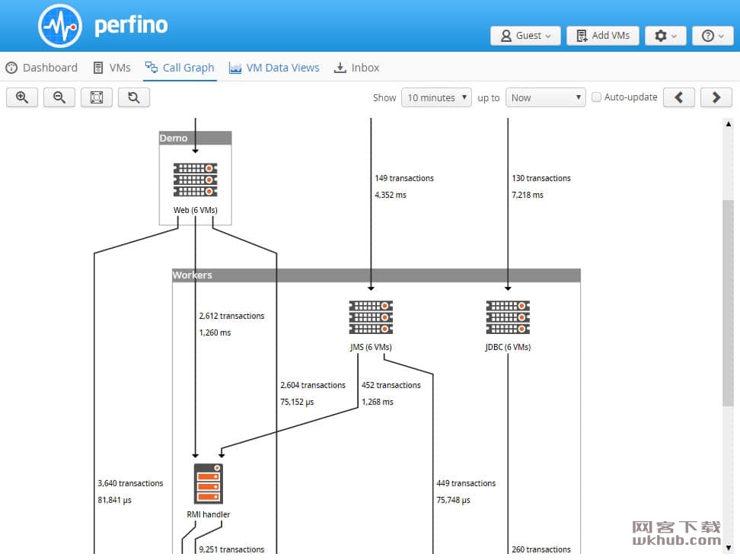The height and width of the screenshot is (560, 740).
Task: Click the scrollbar up arrow
Action: tap(729, 124)
